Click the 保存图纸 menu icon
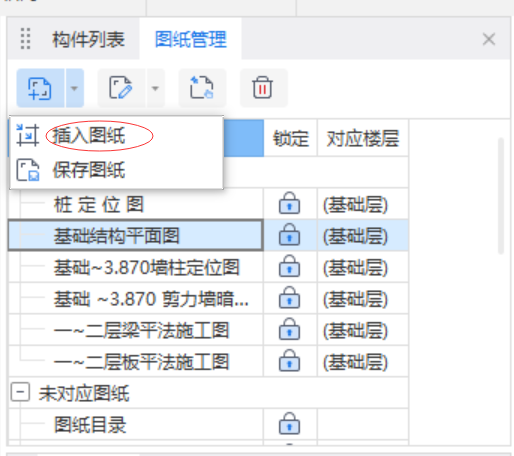 pos(28,170)
